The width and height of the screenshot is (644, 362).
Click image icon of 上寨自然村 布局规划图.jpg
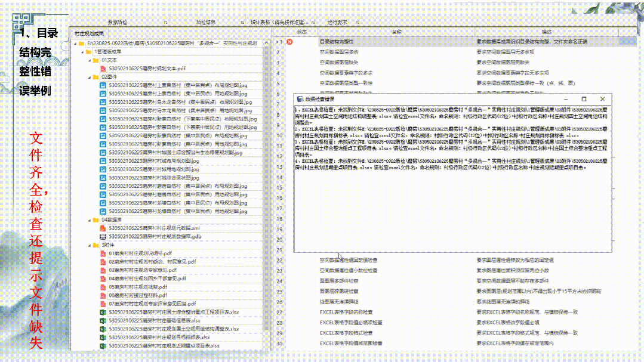coord(103,85)
